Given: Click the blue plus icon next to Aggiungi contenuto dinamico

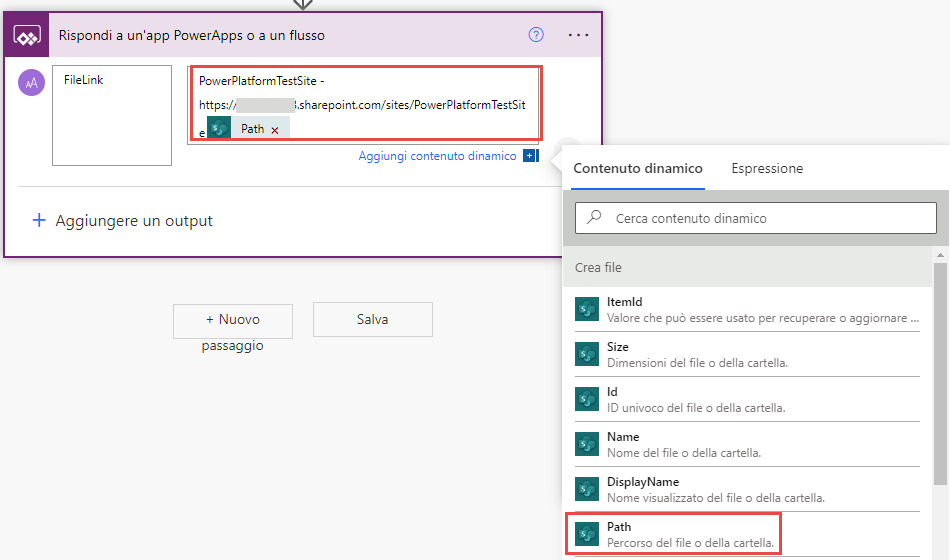Looking at the screenshot, I should [530, 156].
